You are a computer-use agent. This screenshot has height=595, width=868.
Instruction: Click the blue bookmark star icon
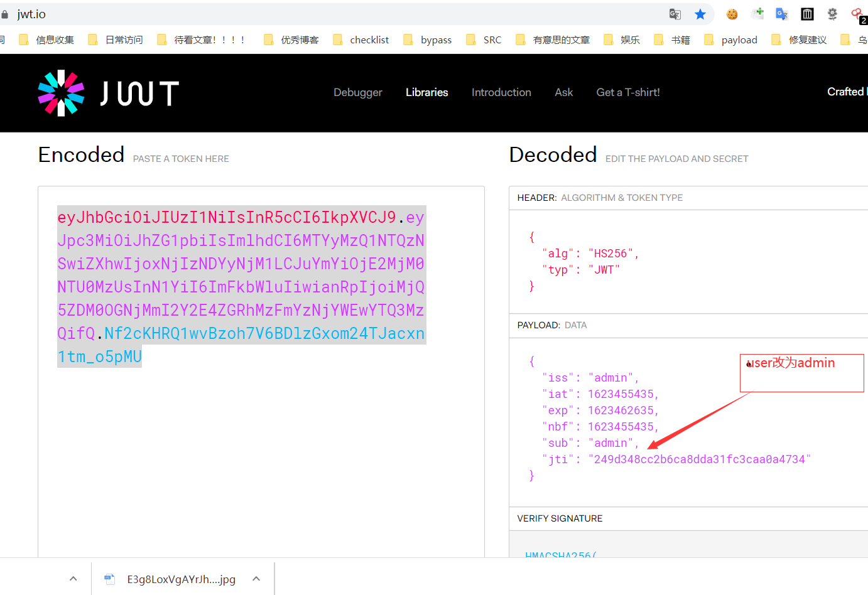tap(700, 14)
